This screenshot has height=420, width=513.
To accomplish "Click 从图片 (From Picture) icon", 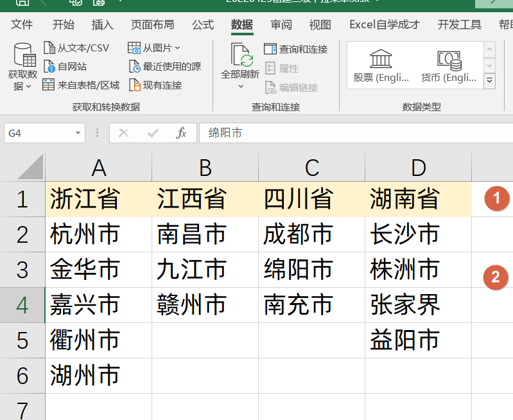I will click(134, 48).
